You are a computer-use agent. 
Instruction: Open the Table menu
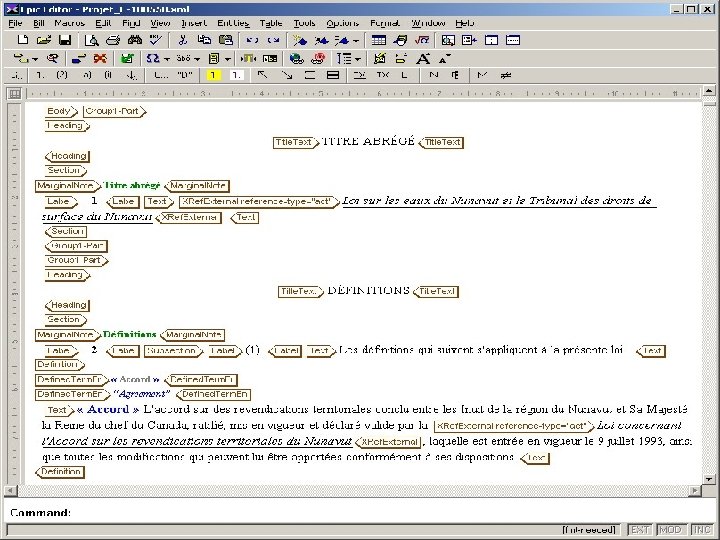(x=271, y=23)
